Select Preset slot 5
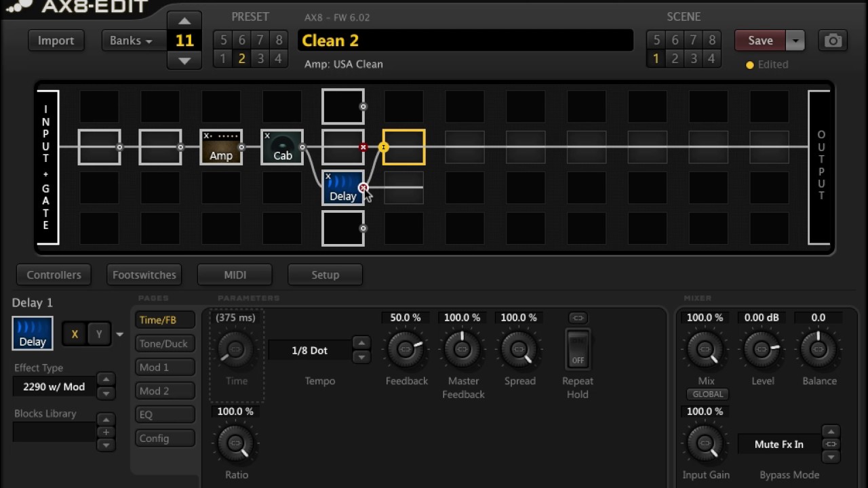Screen dimensions: 868x488 [223, 40]
